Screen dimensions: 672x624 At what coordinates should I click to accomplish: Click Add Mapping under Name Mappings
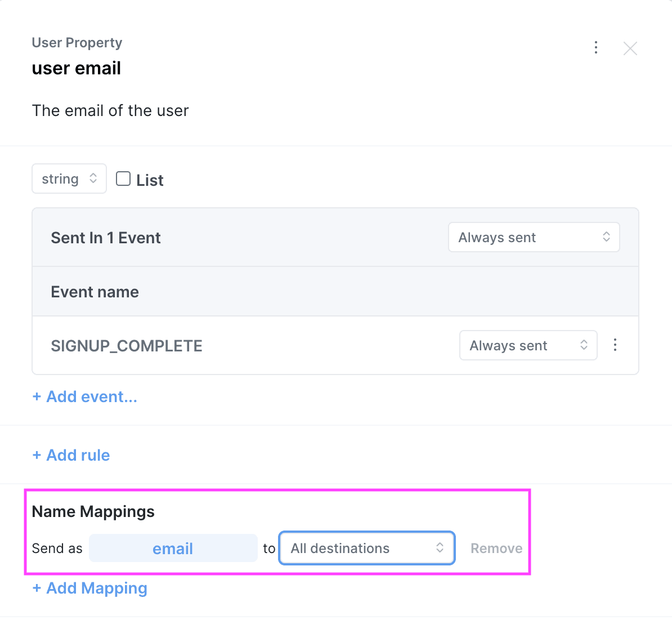pyautogui.click(x=89, y=588)
